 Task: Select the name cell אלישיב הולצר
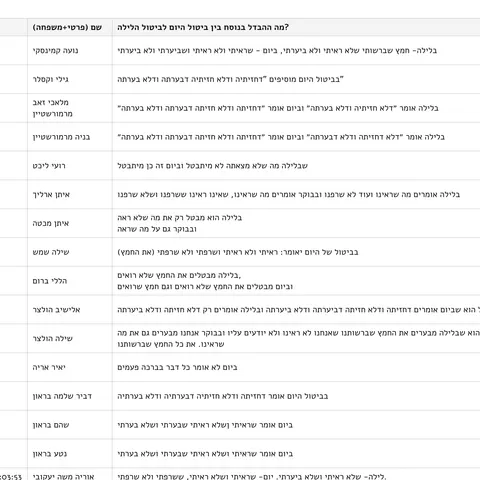tap(70, 310)
